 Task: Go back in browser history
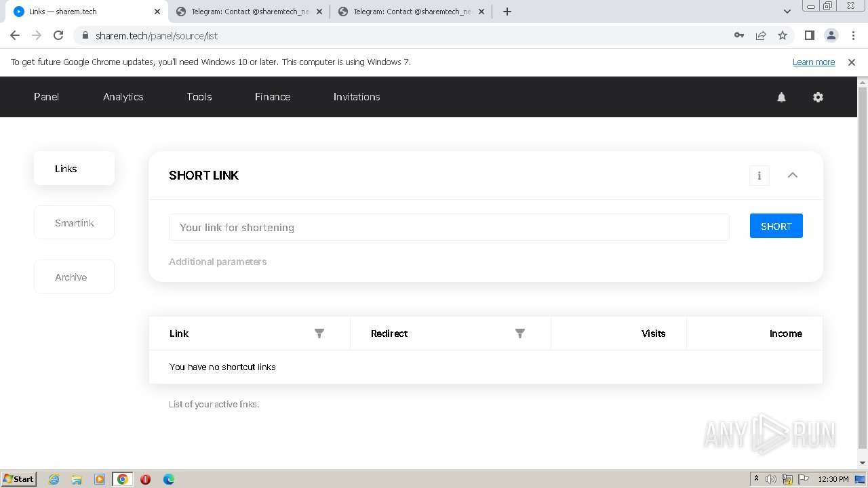click(x=15, y=35)
